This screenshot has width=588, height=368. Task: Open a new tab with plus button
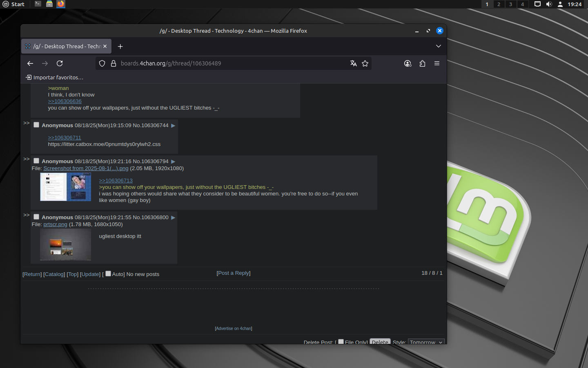(x=120, y=47)
